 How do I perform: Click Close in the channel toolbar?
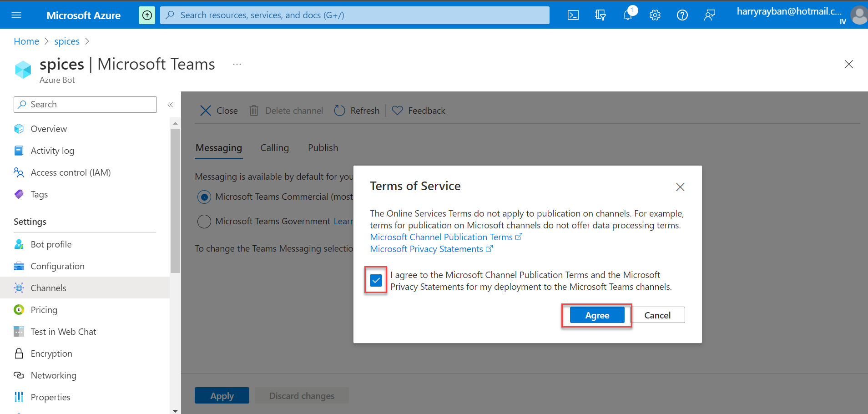[x=219, y=111]
